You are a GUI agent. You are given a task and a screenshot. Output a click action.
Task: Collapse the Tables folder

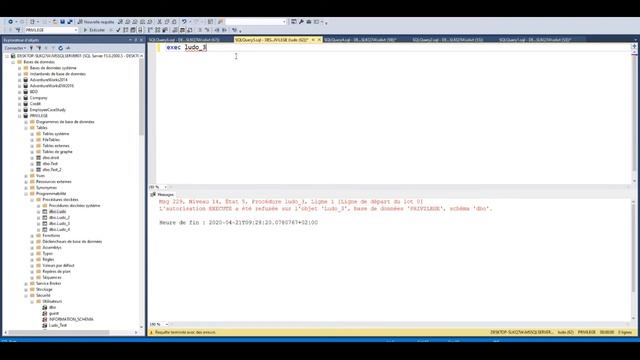26,128
